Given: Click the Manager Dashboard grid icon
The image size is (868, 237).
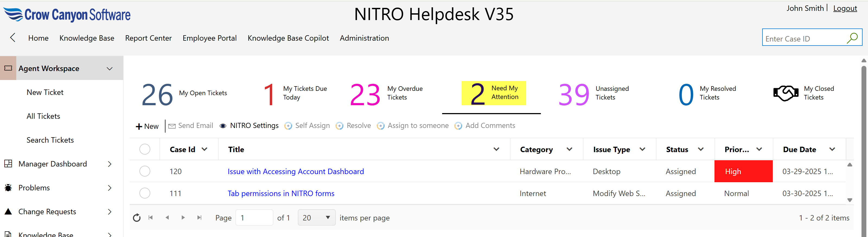Looking at the screenshot, I should point(8,164).
